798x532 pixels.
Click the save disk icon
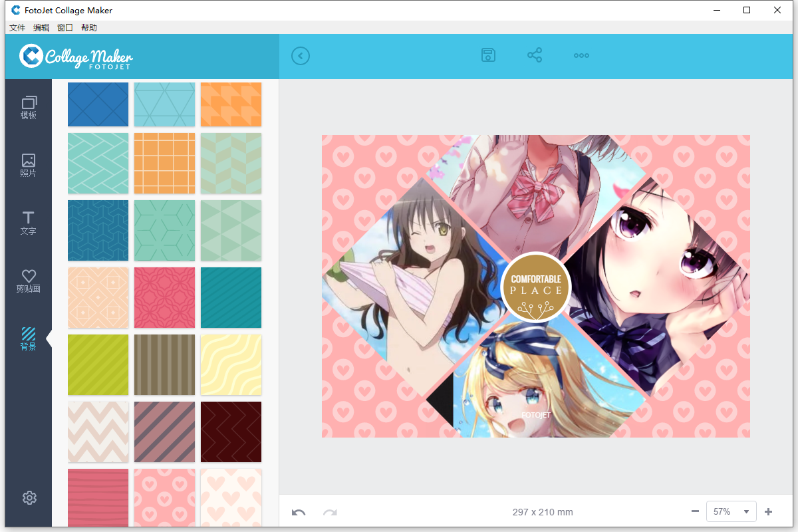coord(489,55)
